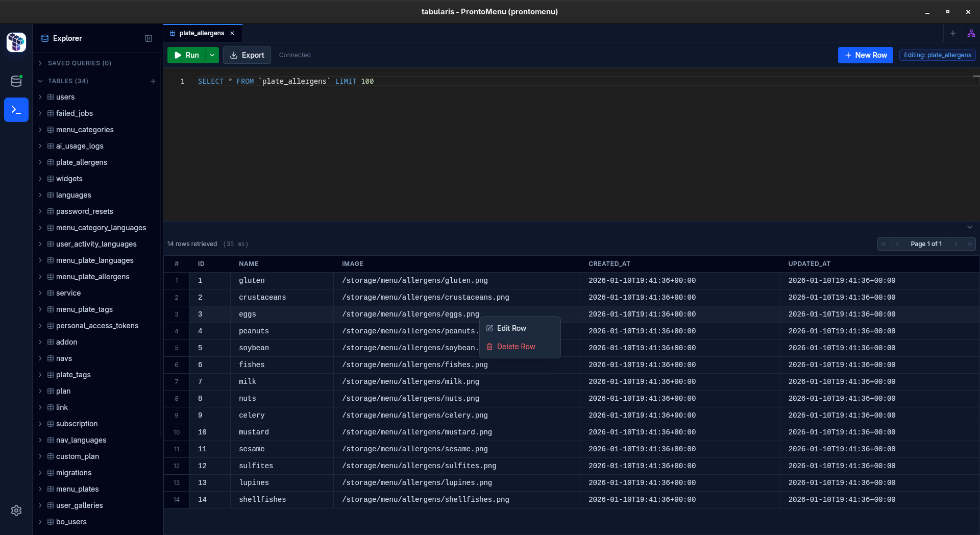Open the settings gear at bottom left
980x535 pixels.
16,510
